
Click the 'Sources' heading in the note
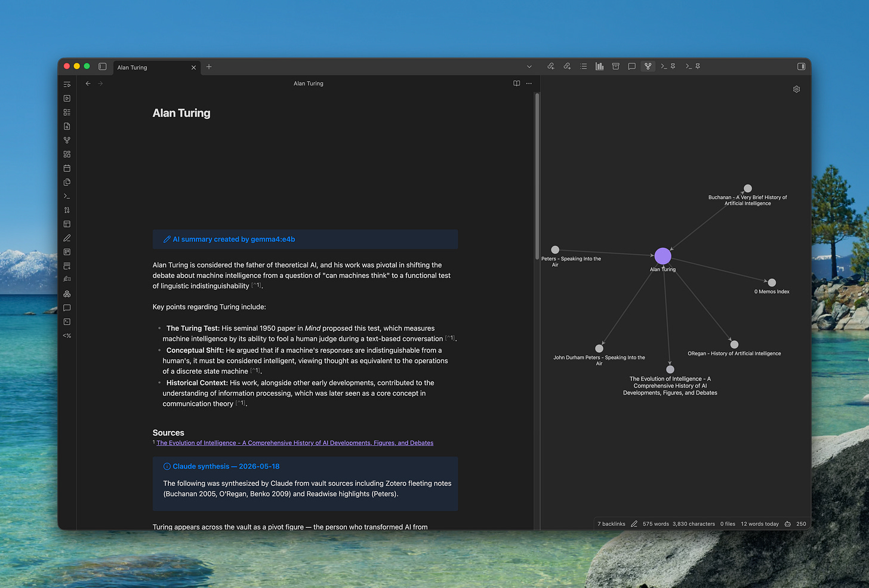coord(168,433)
